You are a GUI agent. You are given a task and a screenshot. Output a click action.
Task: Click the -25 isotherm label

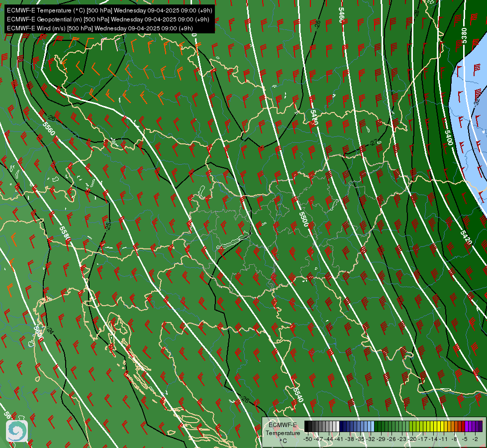(108, 226)
